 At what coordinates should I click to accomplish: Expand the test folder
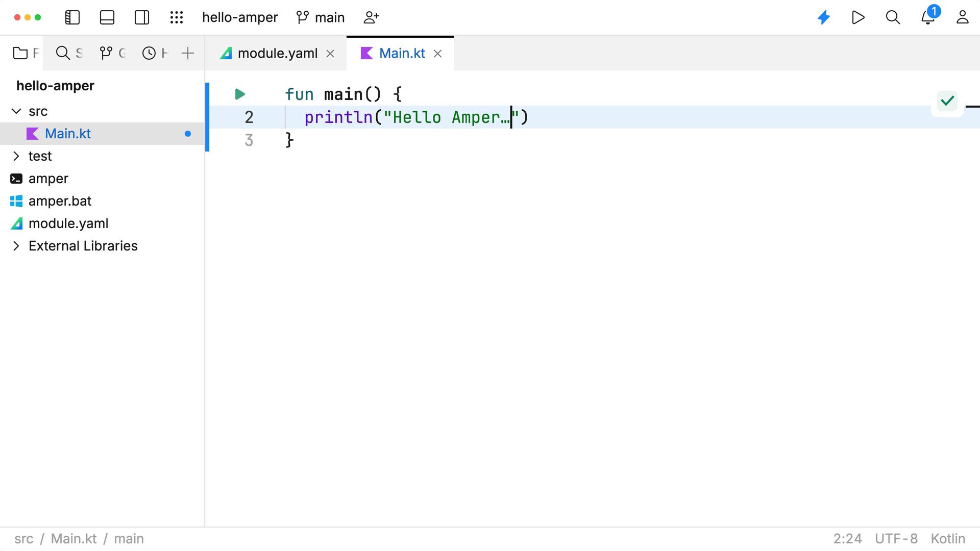pos(16,156)
